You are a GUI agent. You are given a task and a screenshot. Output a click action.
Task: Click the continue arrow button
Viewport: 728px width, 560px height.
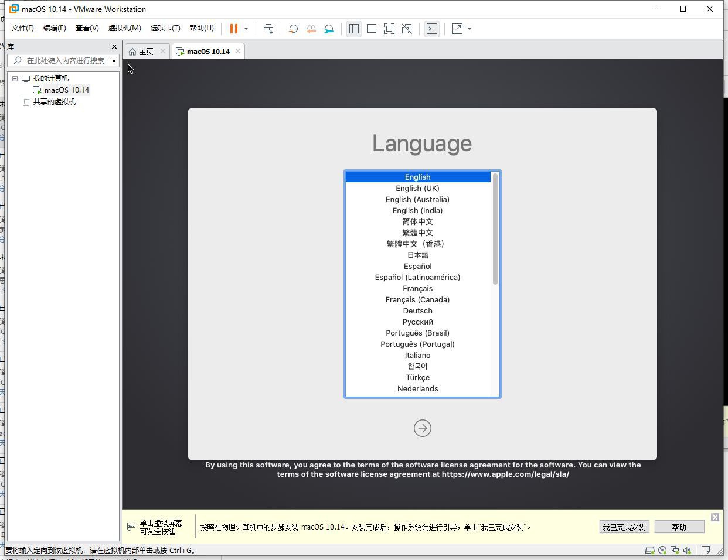(423, 428)
